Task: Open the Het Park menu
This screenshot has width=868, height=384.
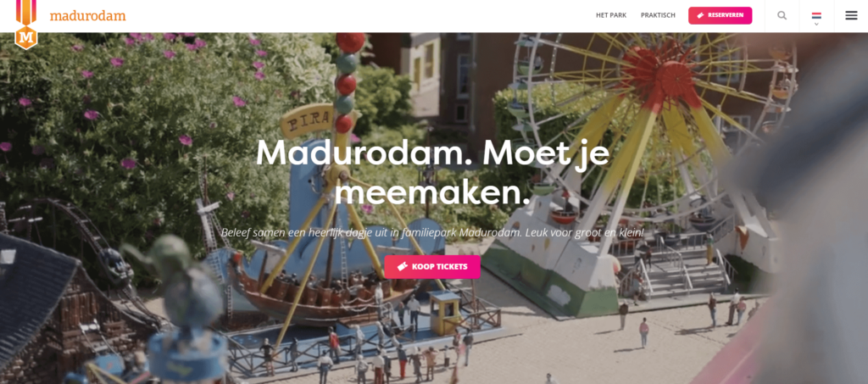Action: pyautogui.click(x=610, y=15)
